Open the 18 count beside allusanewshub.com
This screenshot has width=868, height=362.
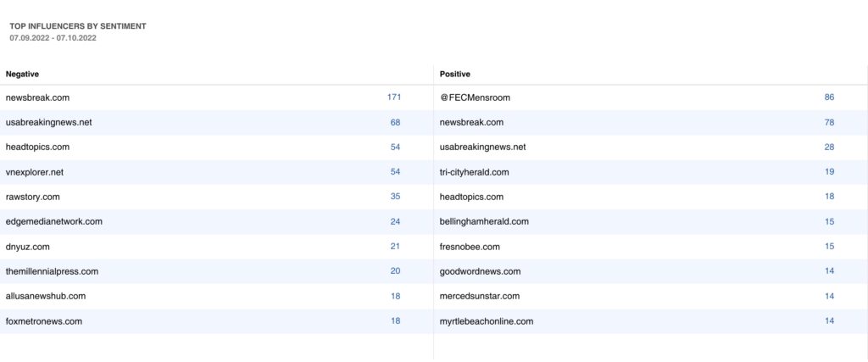click(x=395, y=296)
